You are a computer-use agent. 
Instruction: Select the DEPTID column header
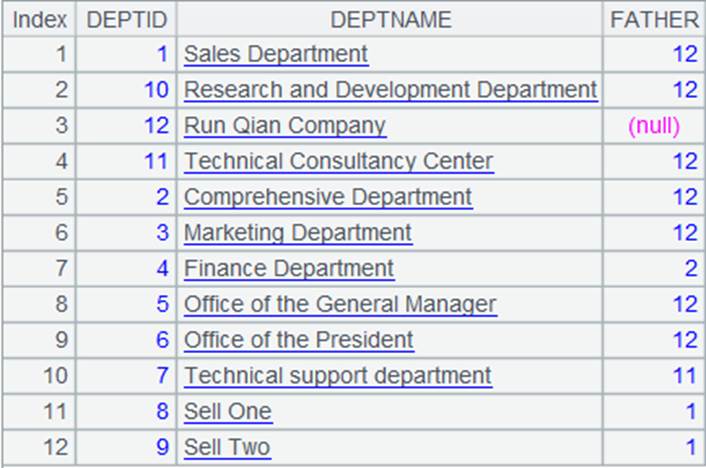click(x=127, y=20)
